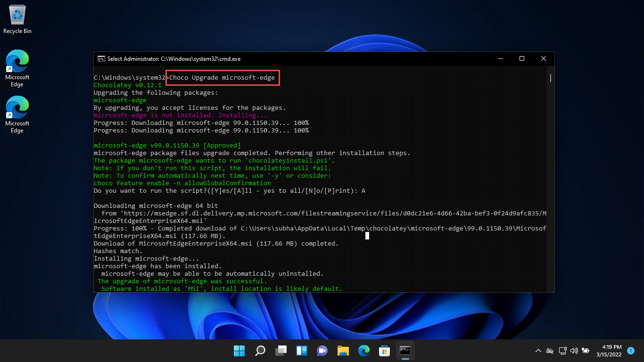Click the 'Select Administrator' window title text
Screen dimensions: 644x362
click(x=174, y=59)
